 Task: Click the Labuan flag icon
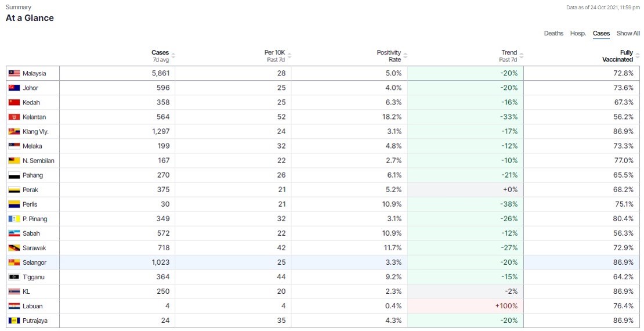pos(14,306)
